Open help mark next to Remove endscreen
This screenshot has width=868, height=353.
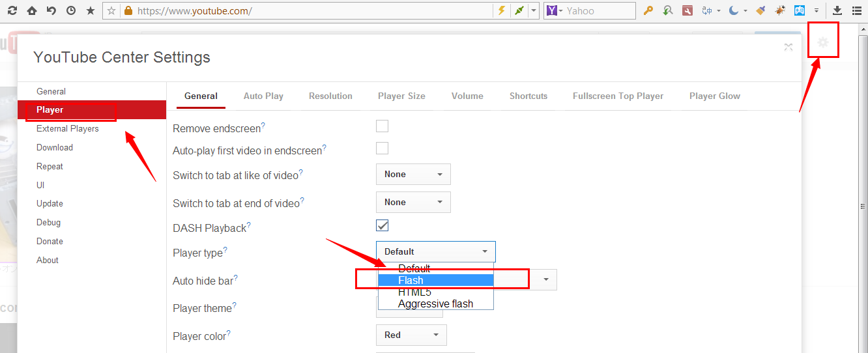[263, 126]
